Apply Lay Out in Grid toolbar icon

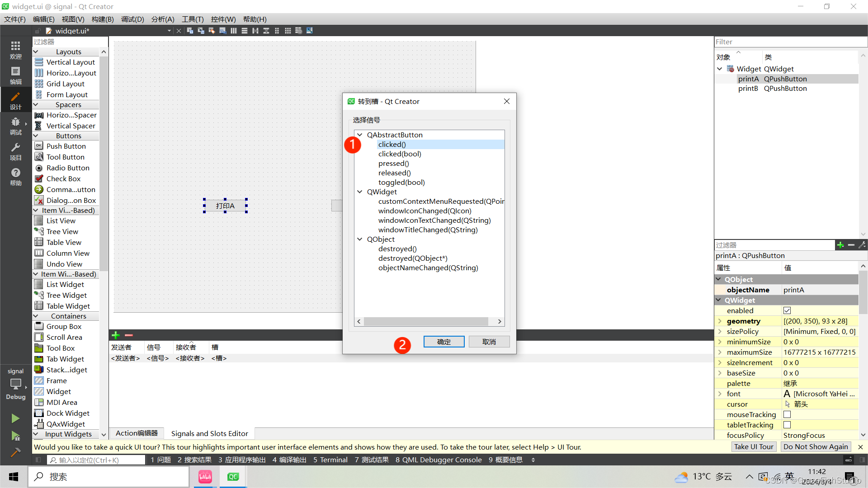[288, 31]
